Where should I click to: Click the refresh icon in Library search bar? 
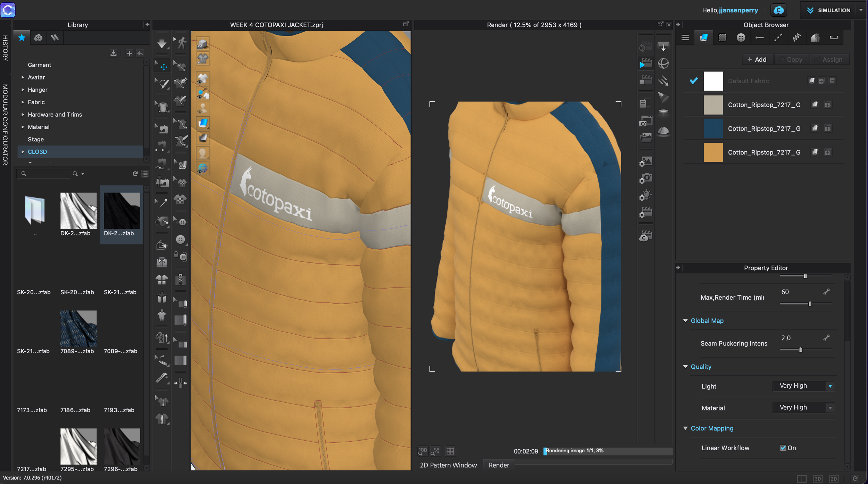(135, 174)
